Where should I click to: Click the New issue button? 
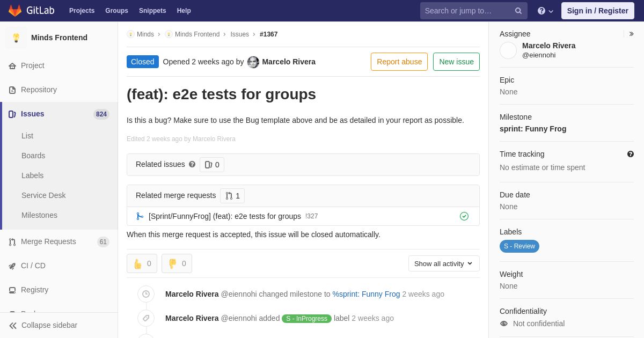pyautogui.click(x=456, y=62)
